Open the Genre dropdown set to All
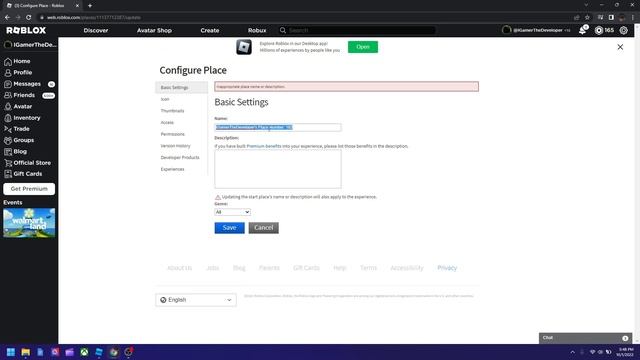640x360 pixels. (x=232, y=212)
